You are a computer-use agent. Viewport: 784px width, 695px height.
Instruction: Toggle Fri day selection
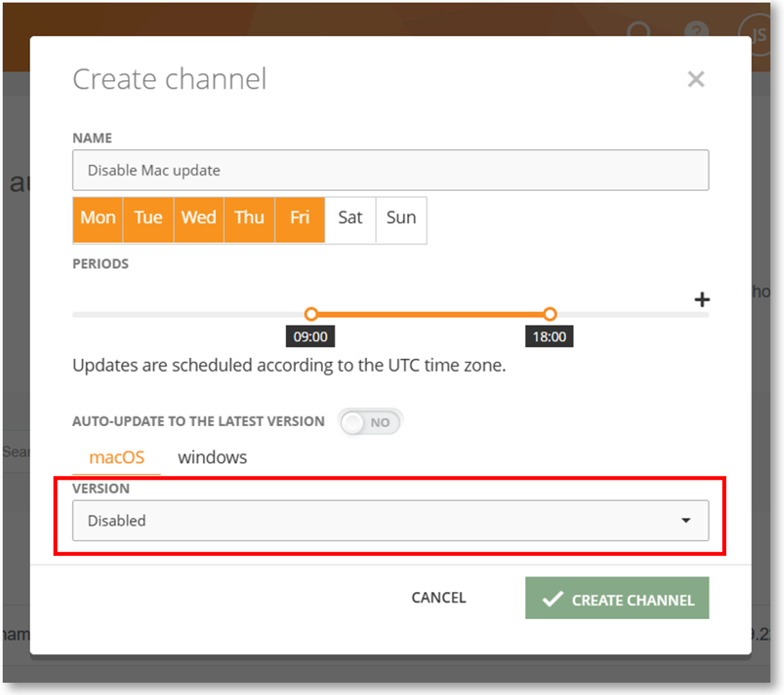(300, 220)
